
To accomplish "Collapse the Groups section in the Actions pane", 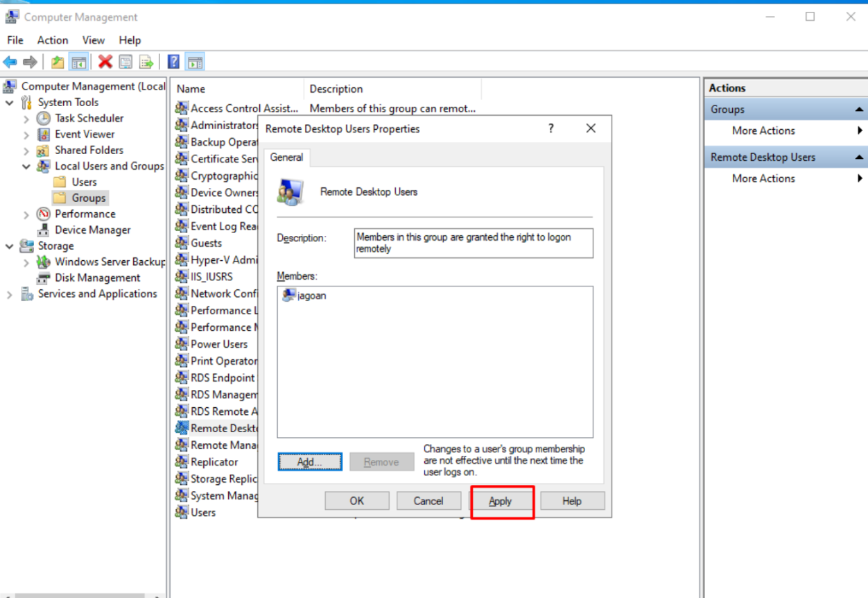I will [x=859, y=110].
